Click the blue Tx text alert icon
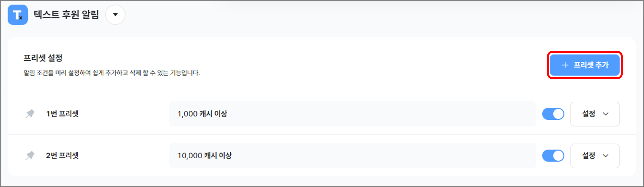The image size is (644, 187). click(18, 15)
